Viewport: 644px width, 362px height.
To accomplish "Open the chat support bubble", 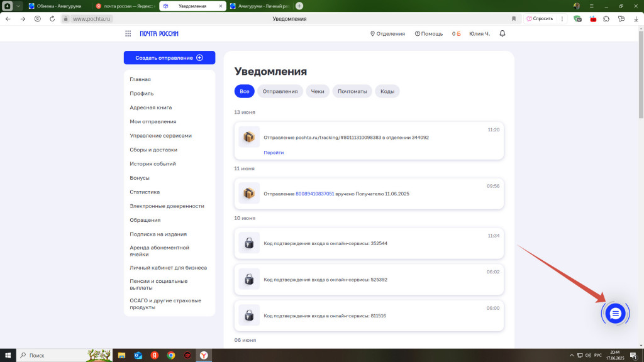I will point(614,313).
